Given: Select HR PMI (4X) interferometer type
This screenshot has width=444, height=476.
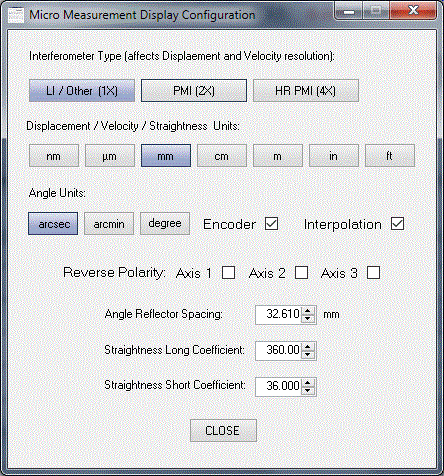Looking at the screenshot, I should [306, 90].
